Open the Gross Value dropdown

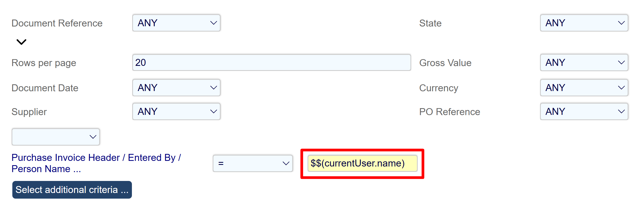click(584, 63)
